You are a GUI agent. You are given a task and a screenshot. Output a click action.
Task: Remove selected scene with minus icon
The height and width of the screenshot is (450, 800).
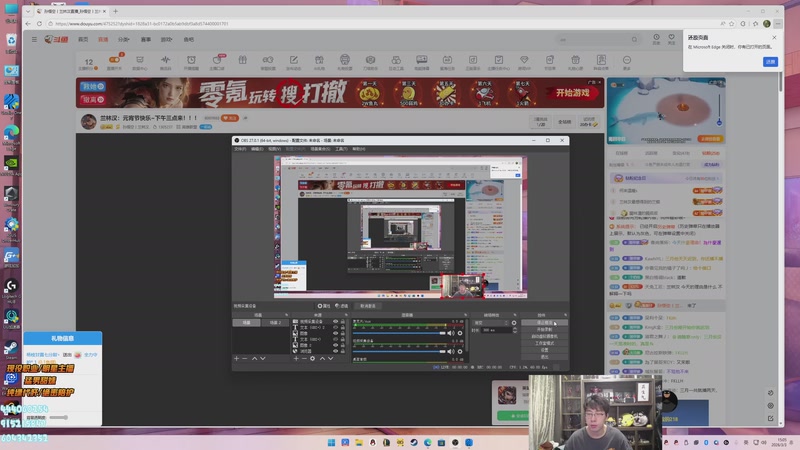(x=244, y=359)
